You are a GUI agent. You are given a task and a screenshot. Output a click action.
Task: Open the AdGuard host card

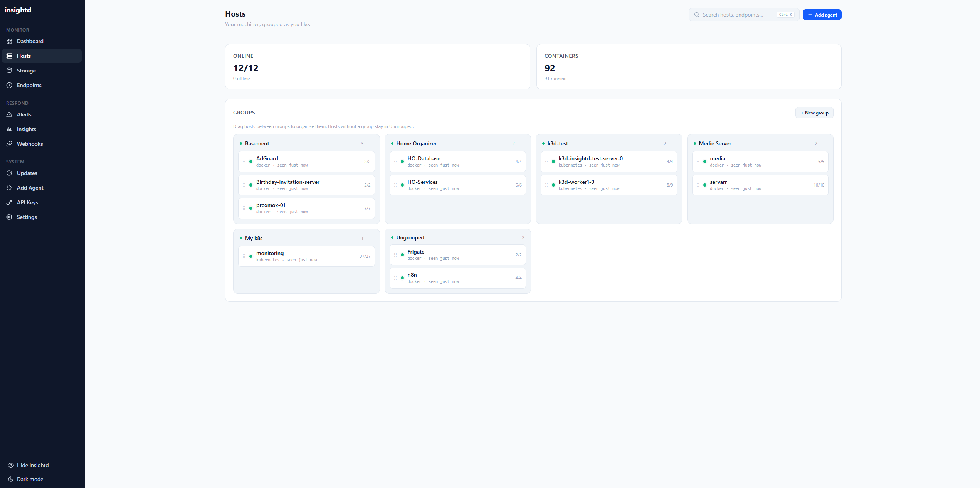pyautogui.click(x=306, y=162)
